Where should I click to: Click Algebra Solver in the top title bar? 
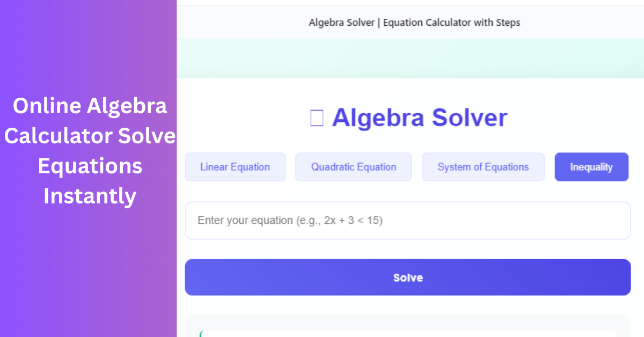(x=341, y=23)
